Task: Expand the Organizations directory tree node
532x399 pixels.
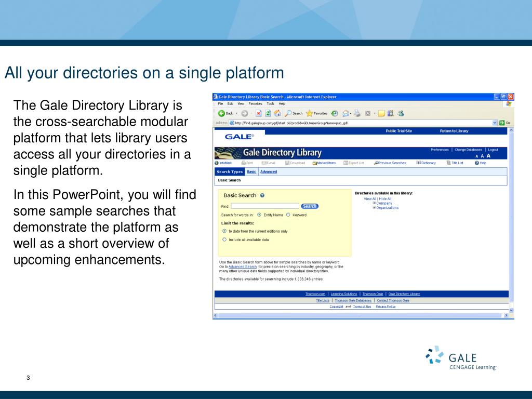Action: [374, 208]
